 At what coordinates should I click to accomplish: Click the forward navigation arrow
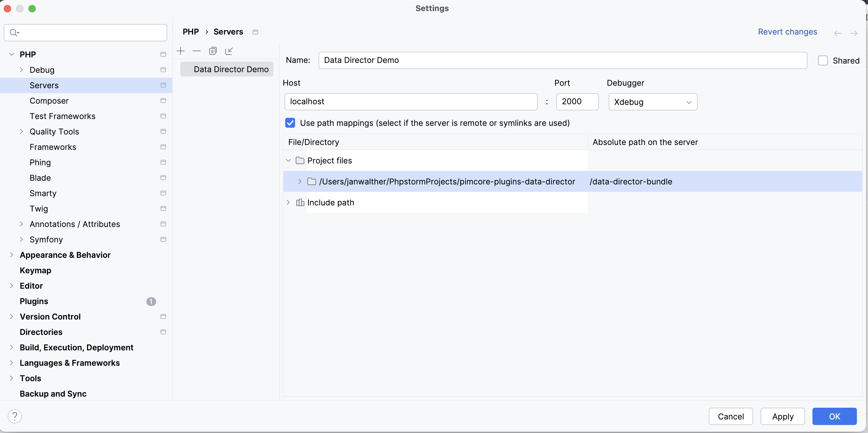point(853,33)
